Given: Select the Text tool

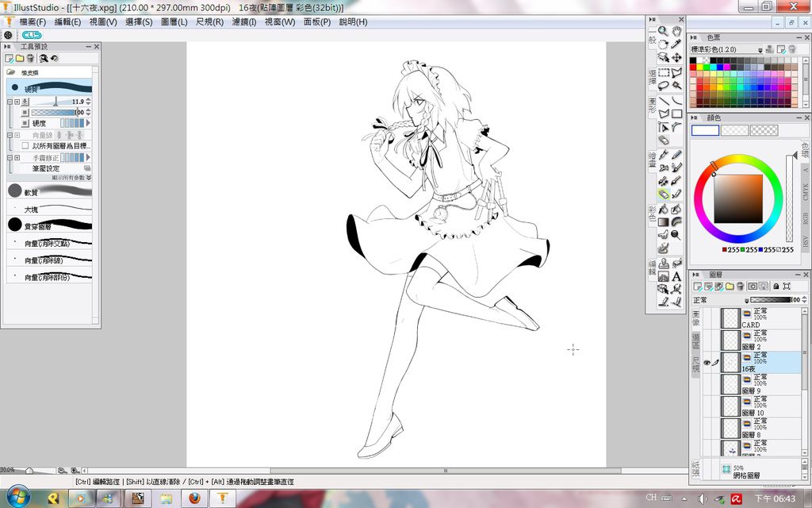Looking at the screenshot, I should click(677, 276).
